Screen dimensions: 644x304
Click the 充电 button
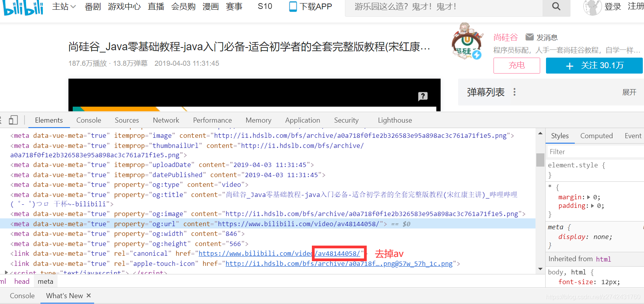pos(517,65)
